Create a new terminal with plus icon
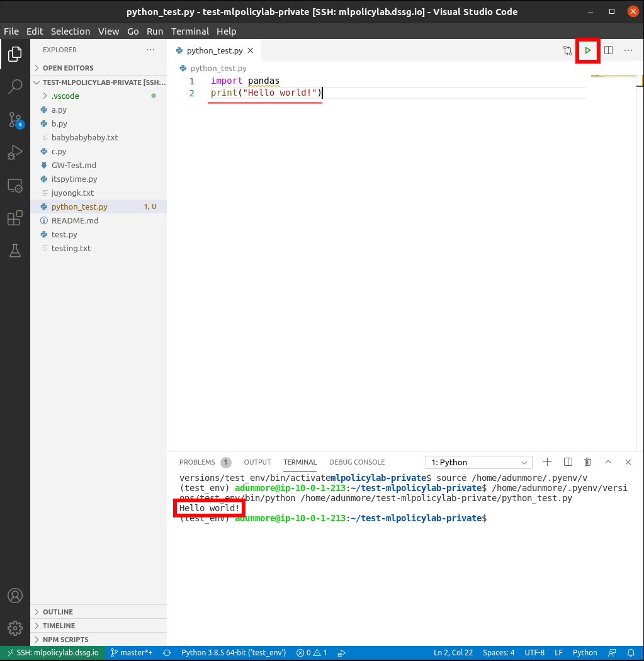644x661 pixels. pos(547,462)
